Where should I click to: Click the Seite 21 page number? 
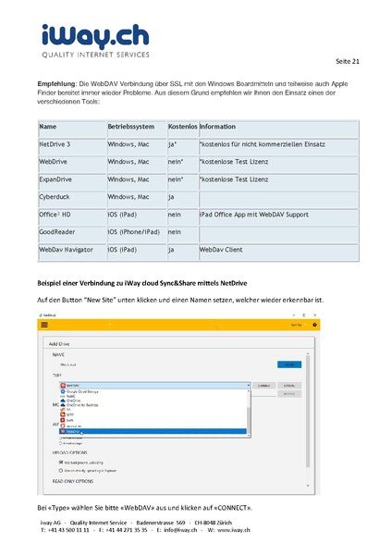(x=348, y=61)
